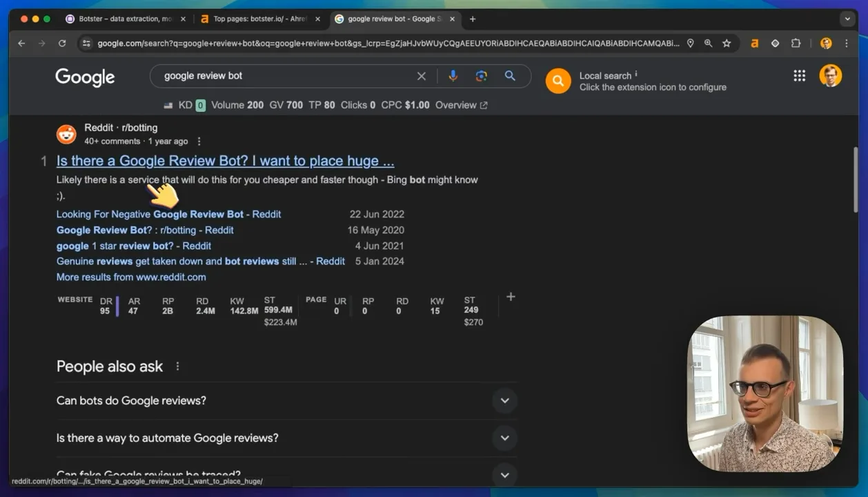
Task: Click the "Volume 200" metric
Action: pos(237,105)
